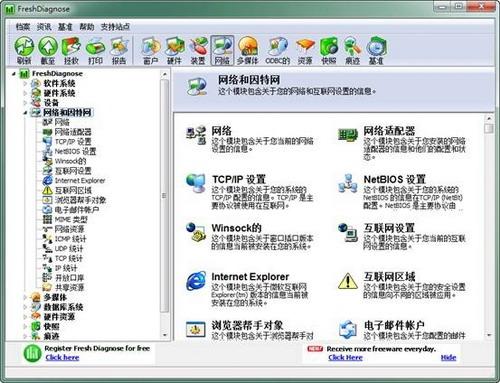
Task: Expand the 多媒体 tree node
Action: 25,297
